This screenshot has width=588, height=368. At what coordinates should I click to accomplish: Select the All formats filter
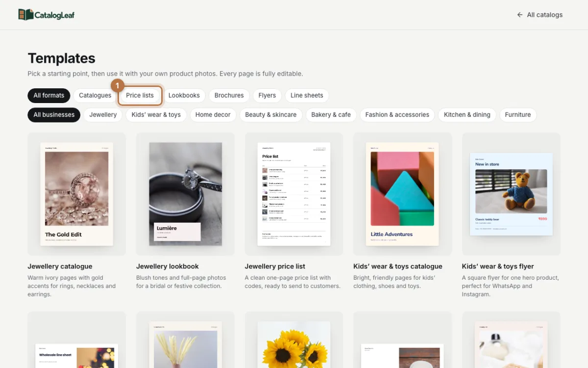(49, 95)
